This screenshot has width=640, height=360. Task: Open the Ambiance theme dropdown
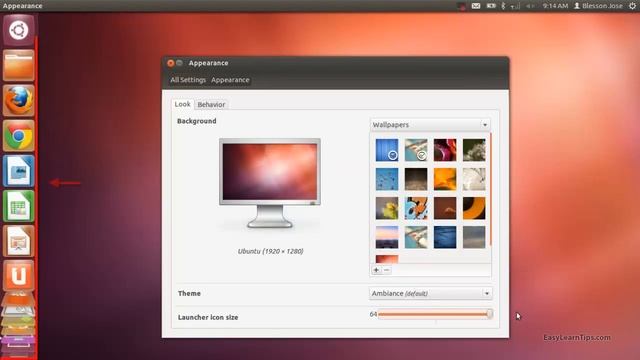pos(431,293)
